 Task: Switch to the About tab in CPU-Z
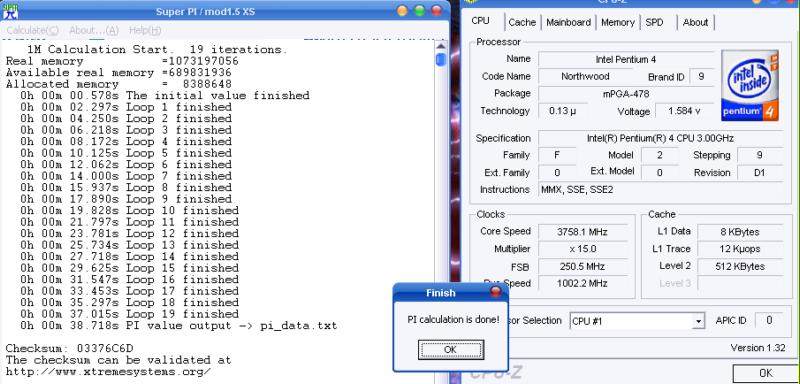(x=695, y=22)
